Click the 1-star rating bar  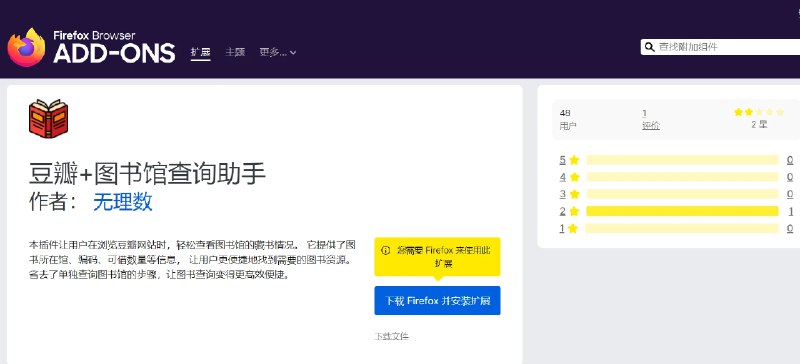pos(682,228)
